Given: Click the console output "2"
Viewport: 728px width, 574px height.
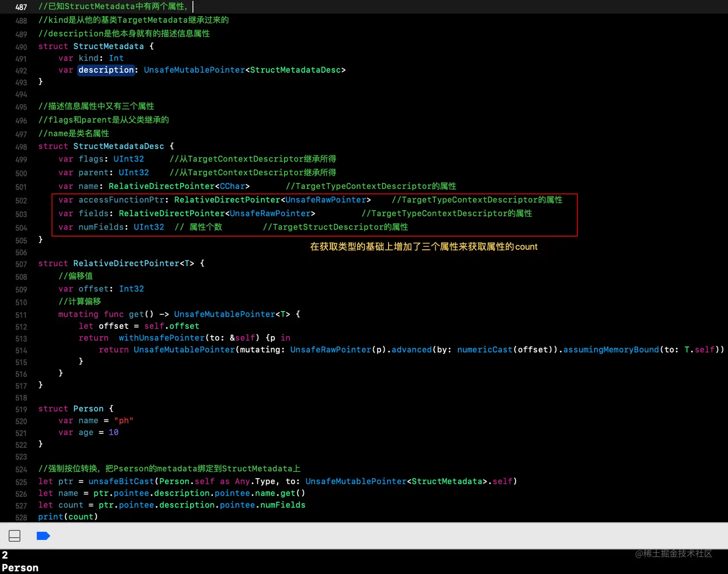Looking at the screenshot, I should pos(5,555).
